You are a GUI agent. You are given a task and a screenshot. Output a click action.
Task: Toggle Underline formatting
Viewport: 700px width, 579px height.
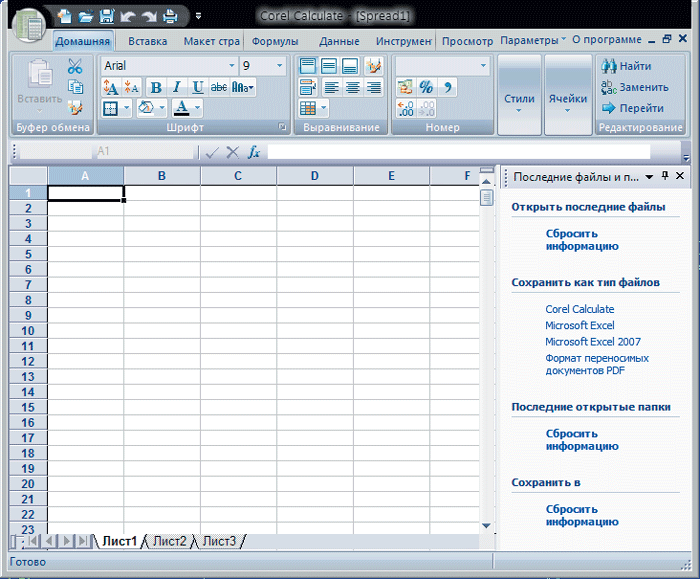(x=198, y=87)
